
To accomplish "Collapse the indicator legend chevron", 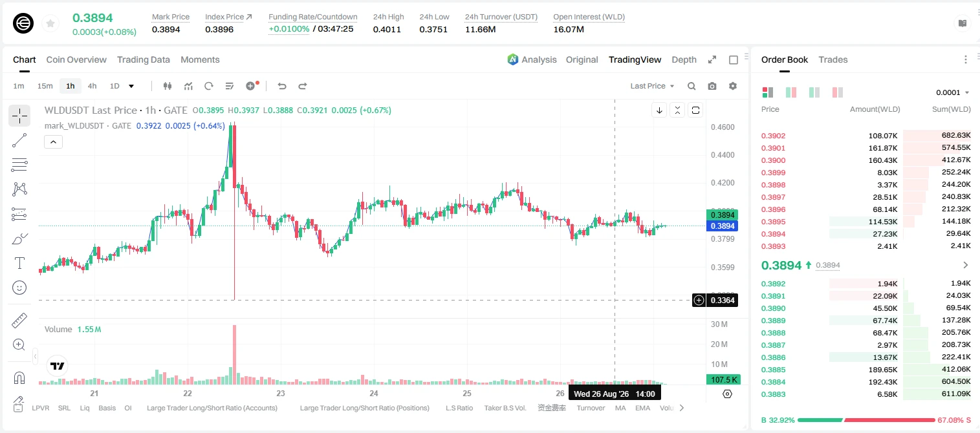I will (53, 142).
